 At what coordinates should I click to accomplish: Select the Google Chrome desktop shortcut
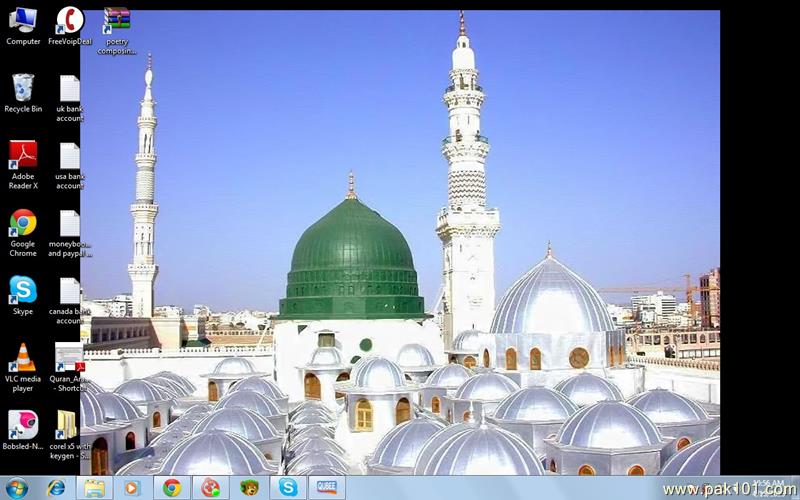[x=22, y=222]
